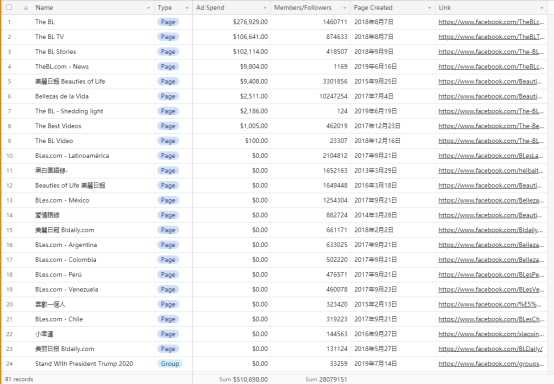Click the lock icon beside Name header

[26, 8]
